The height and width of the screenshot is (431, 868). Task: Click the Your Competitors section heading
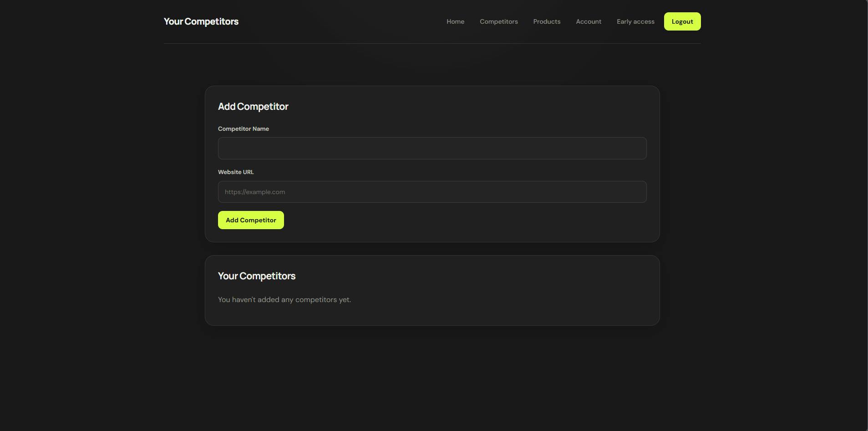(x=257, y=276)
